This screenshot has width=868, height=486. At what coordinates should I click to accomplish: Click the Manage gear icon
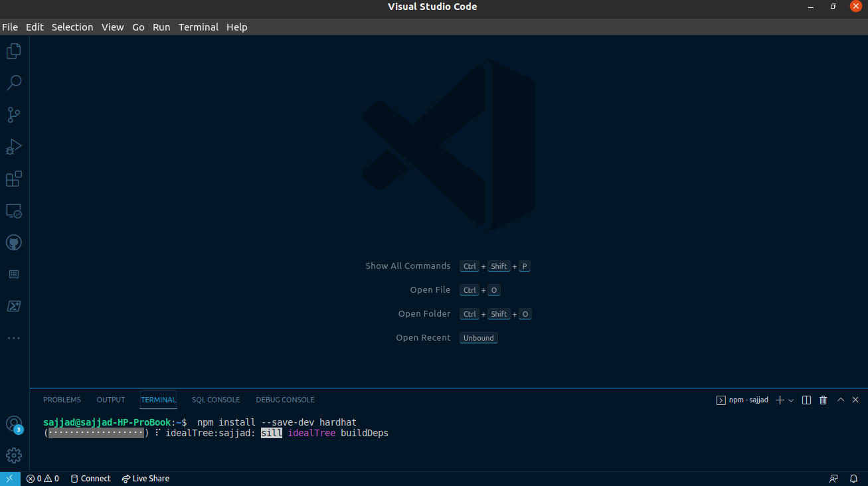(14, 455)
